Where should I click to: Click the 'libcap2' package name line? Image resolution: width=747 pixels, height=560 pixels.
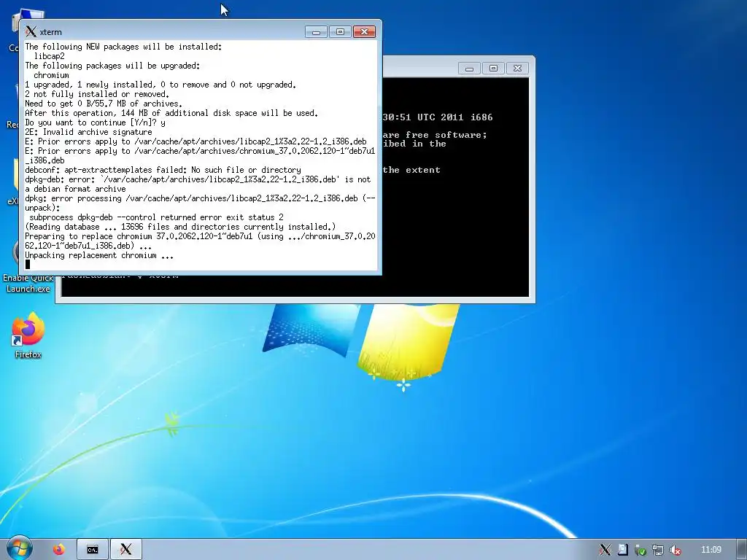[49, 56]
